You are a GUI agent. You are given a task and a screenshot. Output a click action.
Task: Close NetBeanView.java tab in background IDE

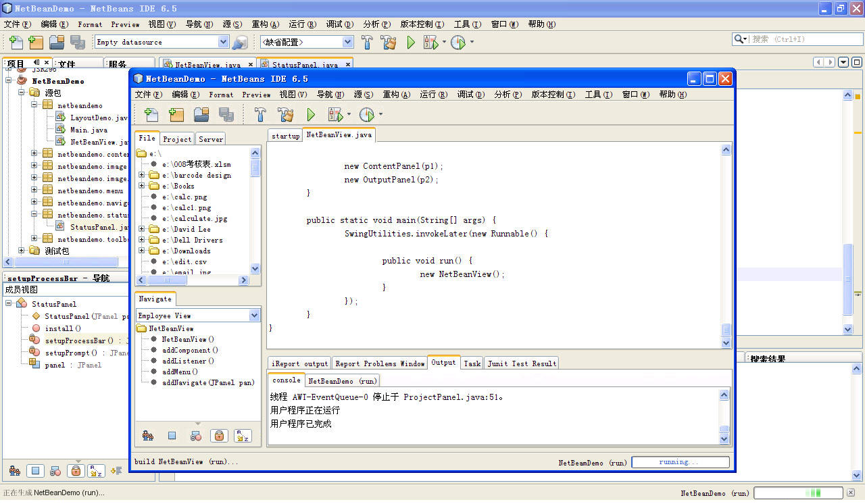coord(250,65)
